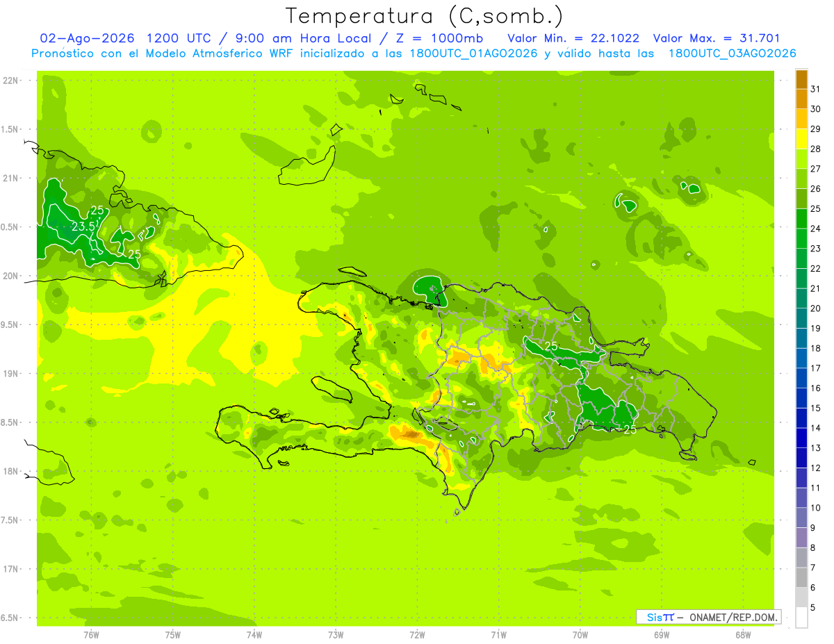Click the "70W" longitude axis label
The height and width of the screenshot is (644, 834).
pos(580,634)
